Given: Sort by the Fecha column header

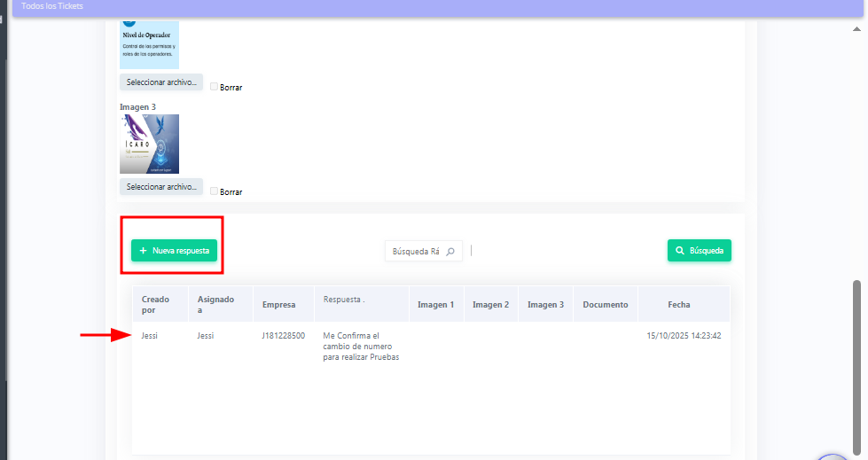Looking at the screenshot, I should [679, 305].
